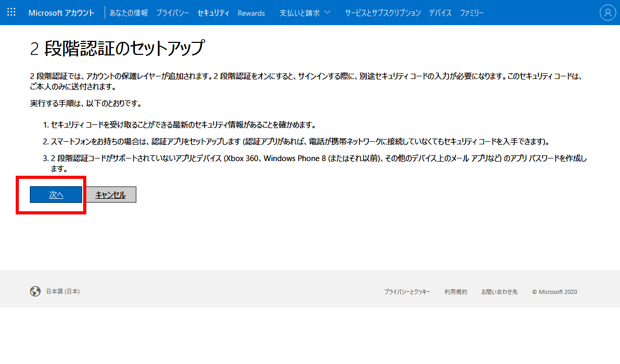This screenshot has width=620, height=364.
Task: Open the あなたの情報 menu item
Action: coord(129,13)
